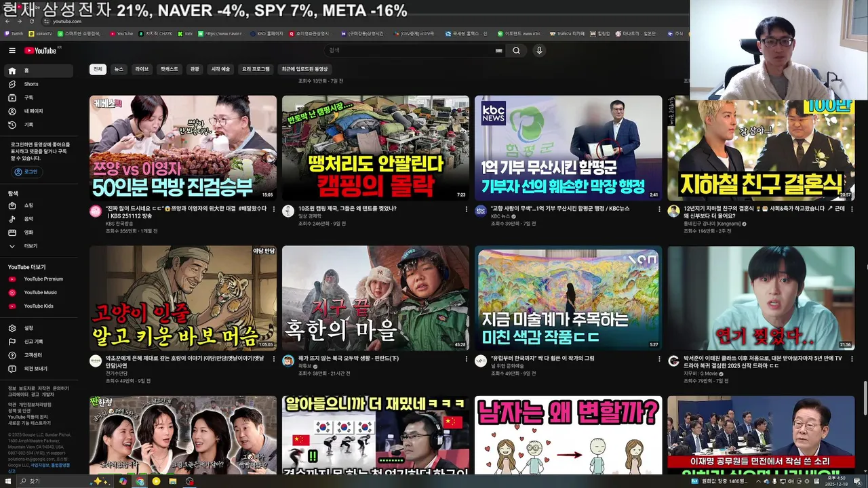This screenshot has width=868, height=488.
Task: Open on-screen keyboard icon in search box
Action: click(499, 50)
